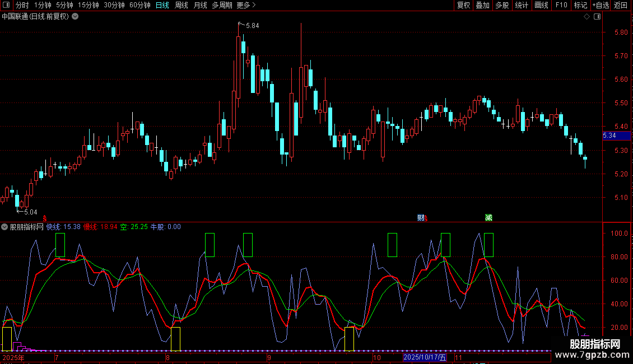
Task: Select the 1分钟 period
Action: pyautogui.click(x=43, y=5)
